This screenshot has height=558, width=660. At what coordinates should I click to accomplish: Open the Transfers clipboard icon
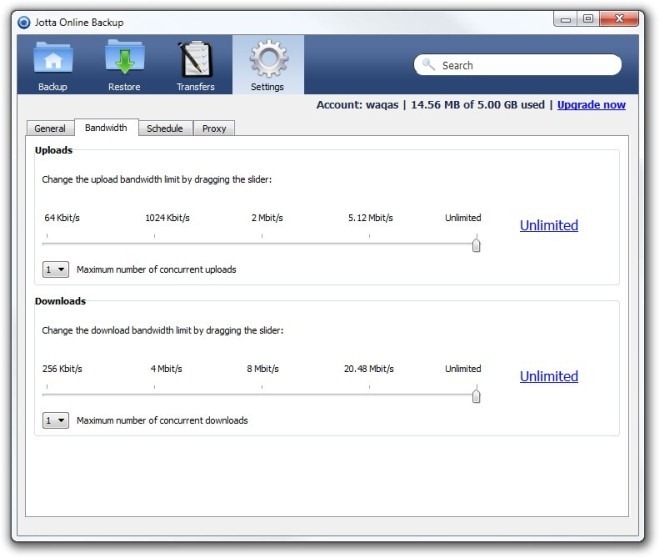click(x=195, y=59)
